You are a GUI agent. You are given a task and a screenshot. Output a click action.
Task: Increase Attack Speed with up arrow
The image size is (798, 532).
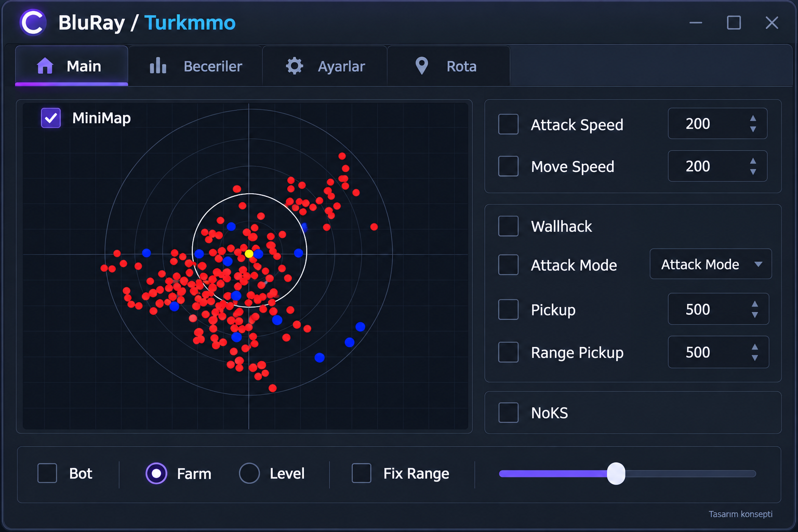tap(753, 118)
